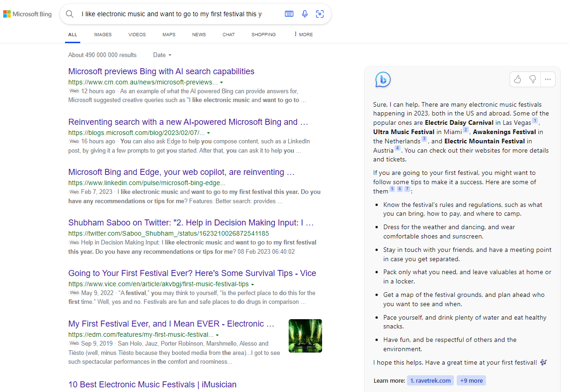Open Vice 'Going to Your First Festival' result
This screenshot has width=569, height=392.
coord(192,273)
